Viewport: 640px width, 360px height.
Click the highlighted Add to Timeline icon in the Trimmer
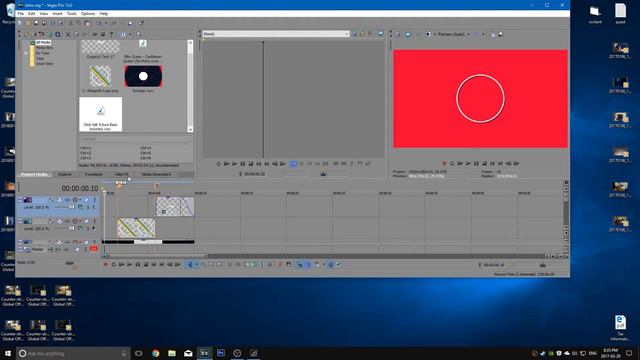click(293, 164)
